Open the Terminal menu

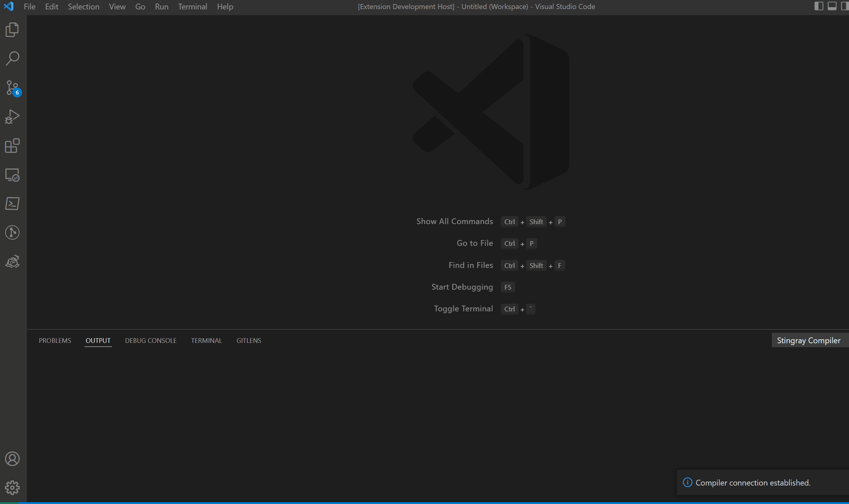click(x=192, y=7)
